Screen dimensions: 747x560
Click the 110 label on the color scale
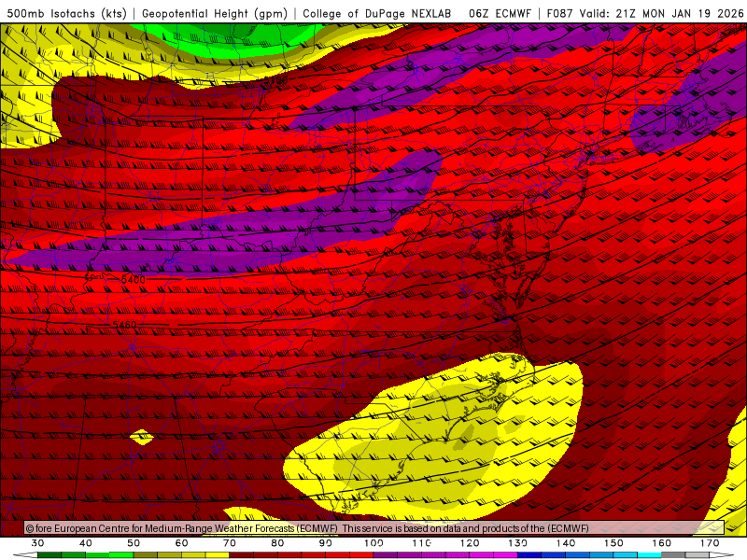422,543
